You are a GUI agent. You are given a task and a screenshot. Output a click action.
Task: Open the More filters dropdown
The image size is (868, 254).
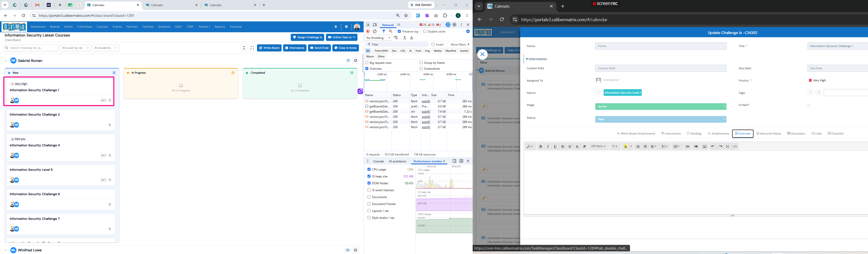(460, 45)
